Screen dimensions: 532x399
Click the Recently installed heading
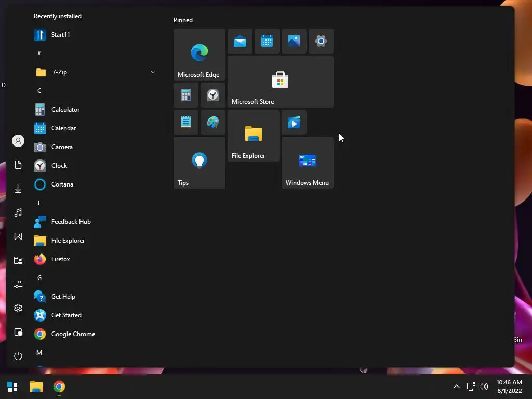pos(58,16)
